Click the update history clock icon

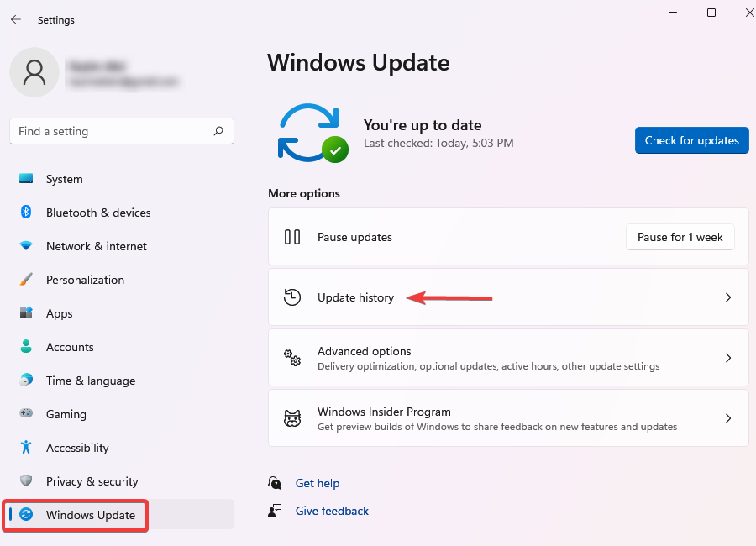292,297
